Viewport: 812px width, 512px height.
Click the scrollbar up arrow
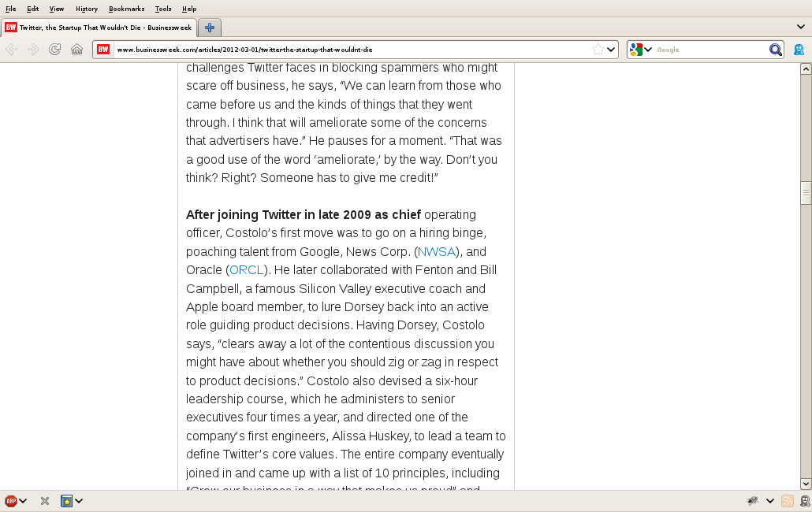pos(806,69)
